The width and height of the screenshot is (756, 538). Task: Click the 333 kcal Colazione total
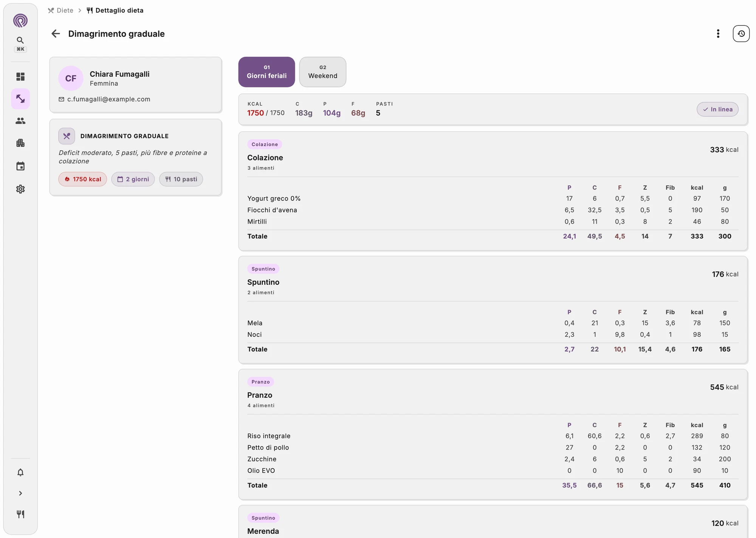pyautogui.click(x=724, y=149)
